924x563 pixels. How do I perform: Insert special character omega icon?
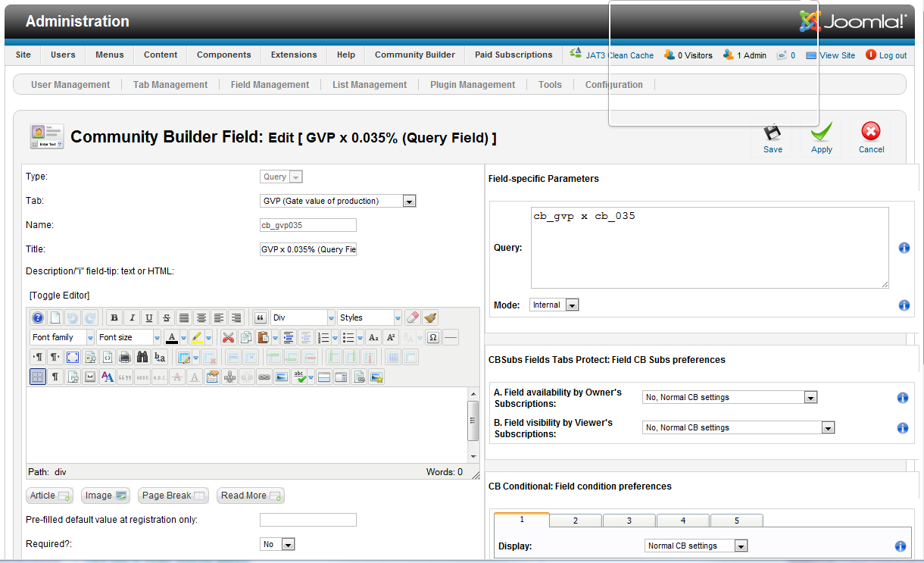click(x=433, y=337)
